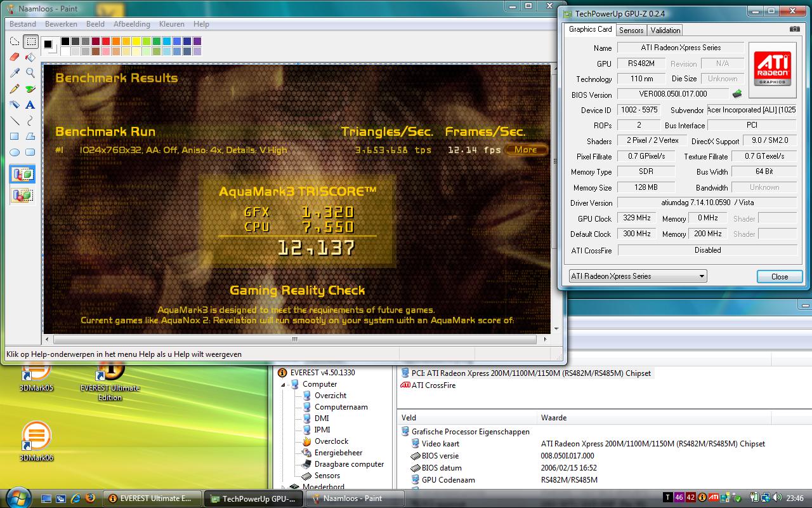Screen dimensions: 812x508
Task: Collapse the Computer node in the EVEREST tree
Action: (x=283, y=384)
